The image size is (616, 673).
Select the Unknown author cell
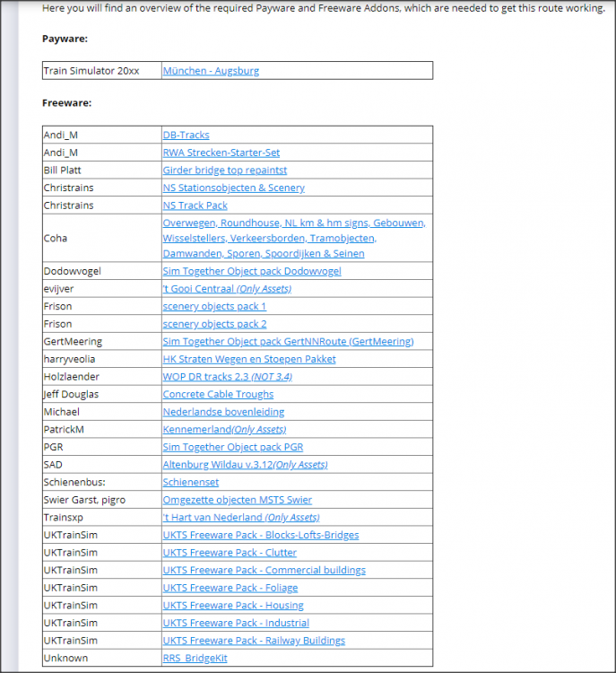point(102,659)
